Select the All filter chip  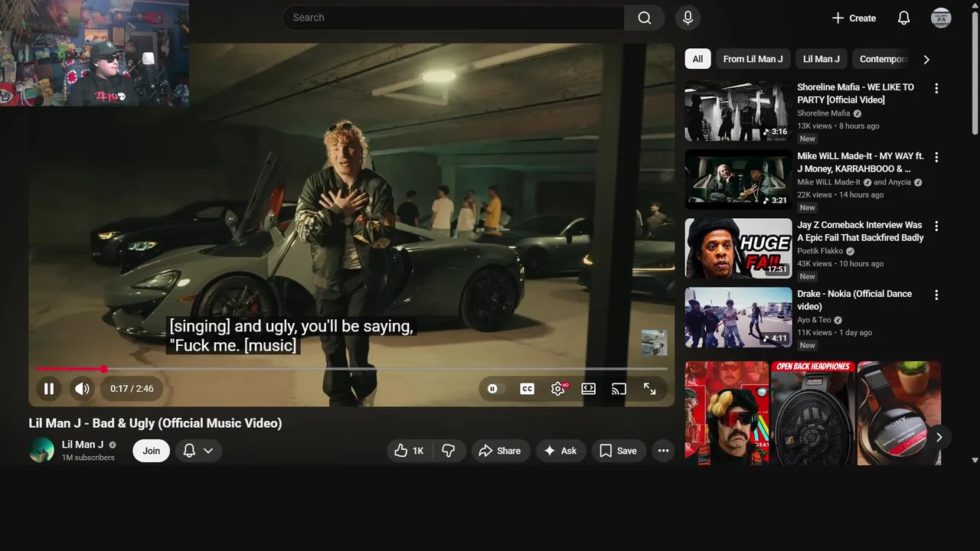(x=697, y=59)
